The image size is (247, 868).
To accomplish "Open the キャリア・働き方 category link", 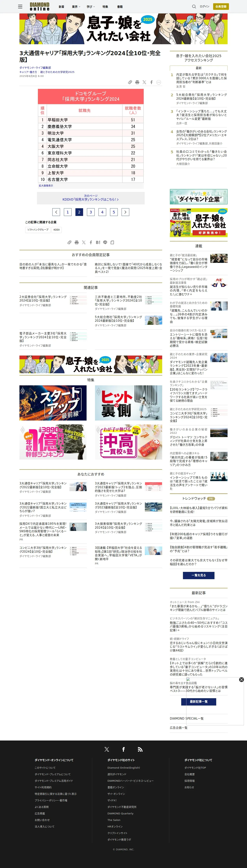I will [x=28, y=72].
